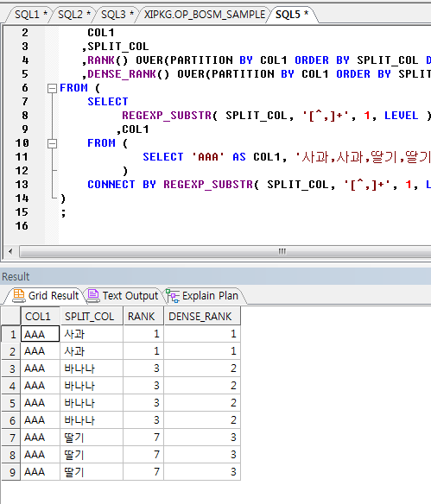This screenshot has height=504, width=431.
Task: Click the RANK value 7 in row 8
Action: [x=143, y=455]
